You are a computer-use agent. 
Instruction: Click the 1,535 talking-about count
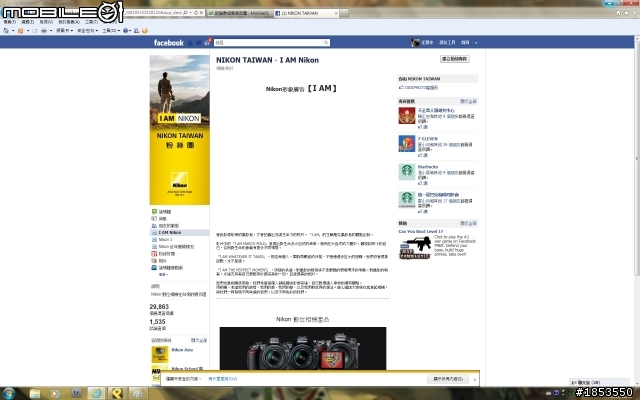(158, 322)
